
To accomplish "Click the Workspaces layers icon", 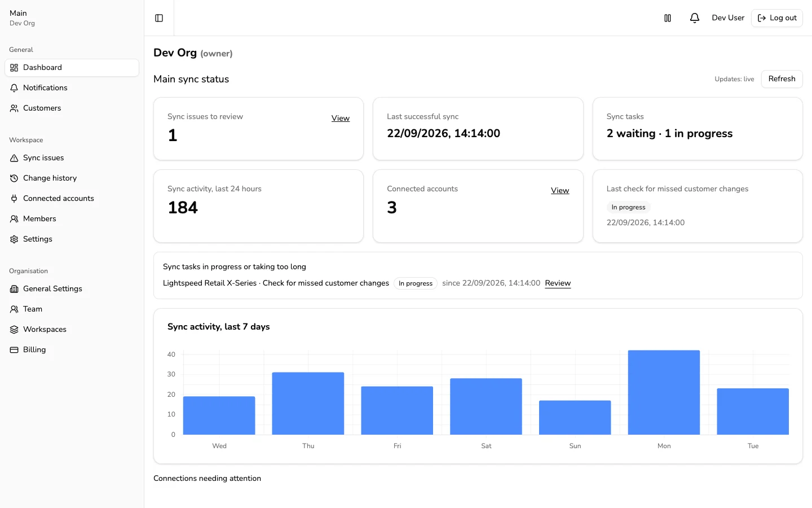I will (14, 330).
